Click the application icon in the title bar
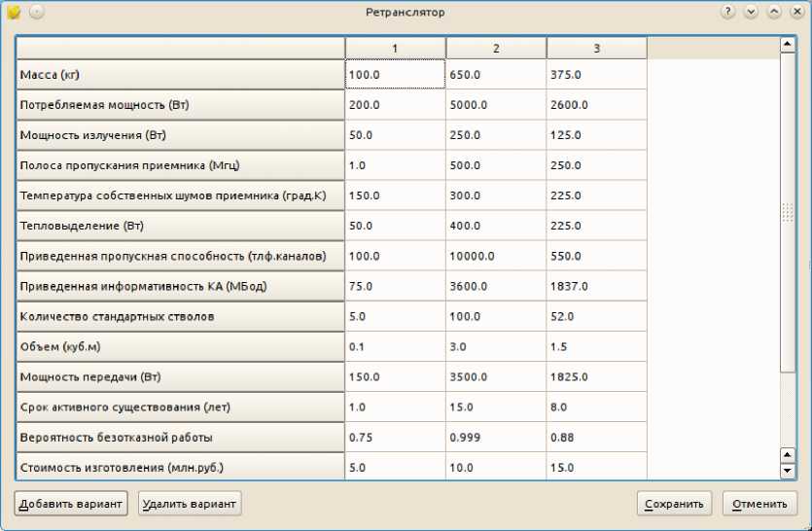 tap(14, 13)
